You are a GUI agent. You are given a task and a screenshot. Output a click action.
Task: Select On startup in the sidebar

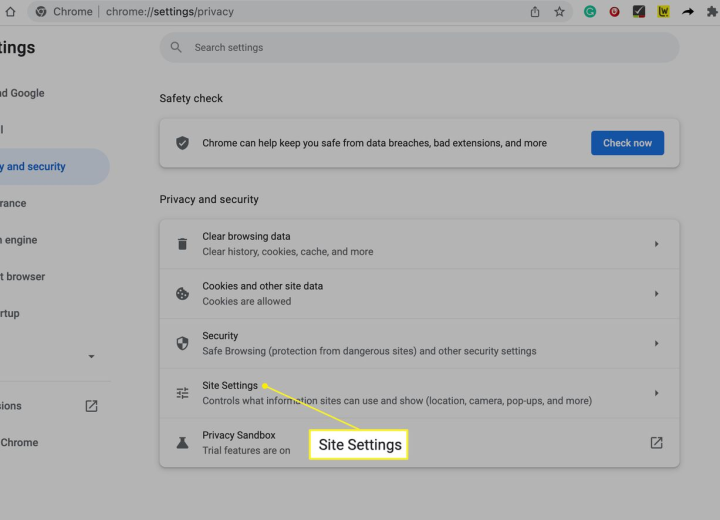10,313
